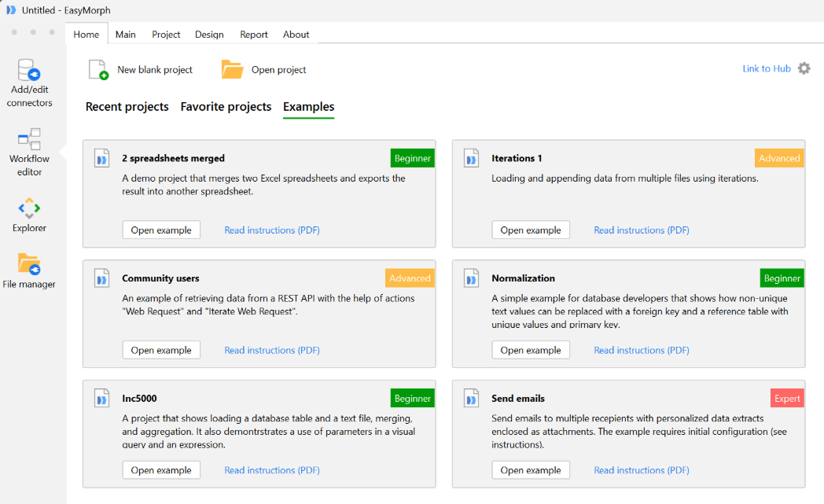824x504 pixels.
Task: Click the 2 spreadsheets merged project icon
Action: point(102,158)
